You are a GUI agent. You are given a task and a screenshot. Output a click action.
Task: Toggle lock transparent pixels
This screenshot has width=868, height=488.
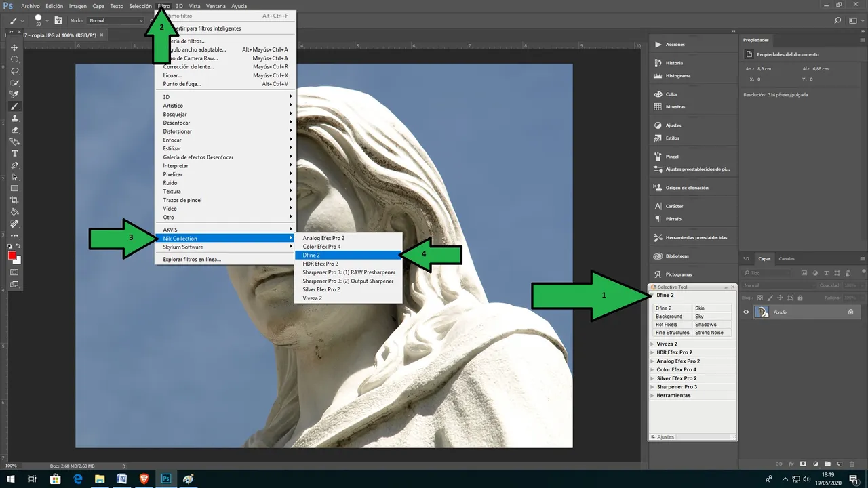coord(760,298)
